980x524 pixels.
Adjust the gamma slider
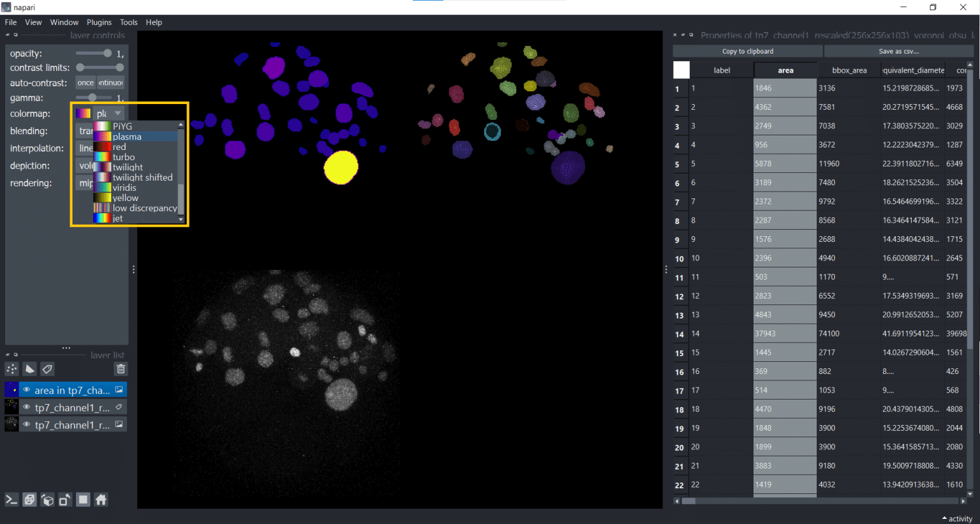point(94,98)
